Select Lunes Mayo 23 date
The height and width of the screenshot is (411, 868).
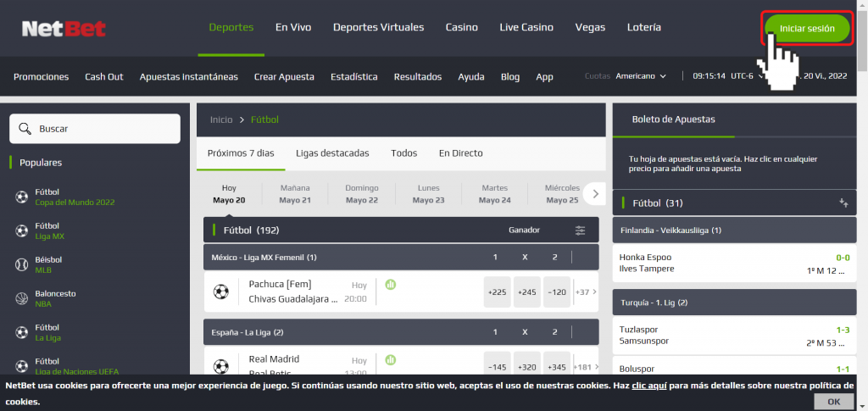(x=428, y=194)
